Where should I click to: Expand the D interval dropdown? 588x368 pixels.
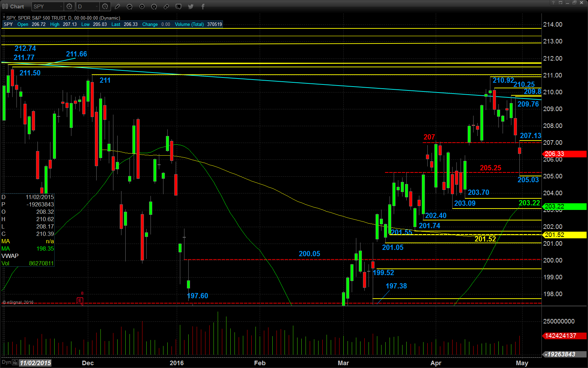pyautogui.click(x=97, y=7)
